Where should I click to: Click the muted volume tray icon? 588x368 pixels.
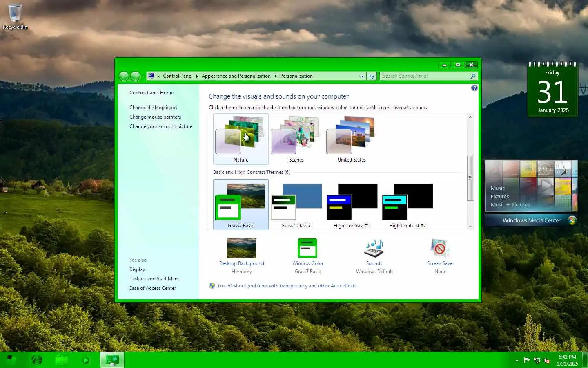547,360
